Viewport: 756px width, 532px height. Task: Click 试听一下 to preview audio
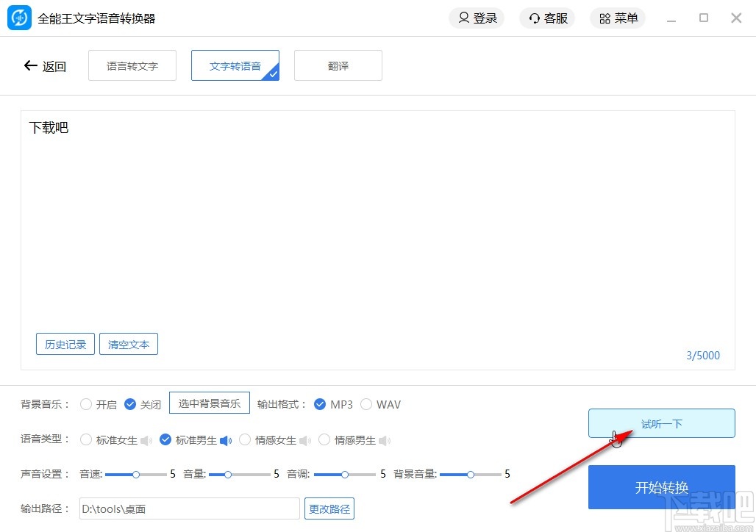point(661,423)
